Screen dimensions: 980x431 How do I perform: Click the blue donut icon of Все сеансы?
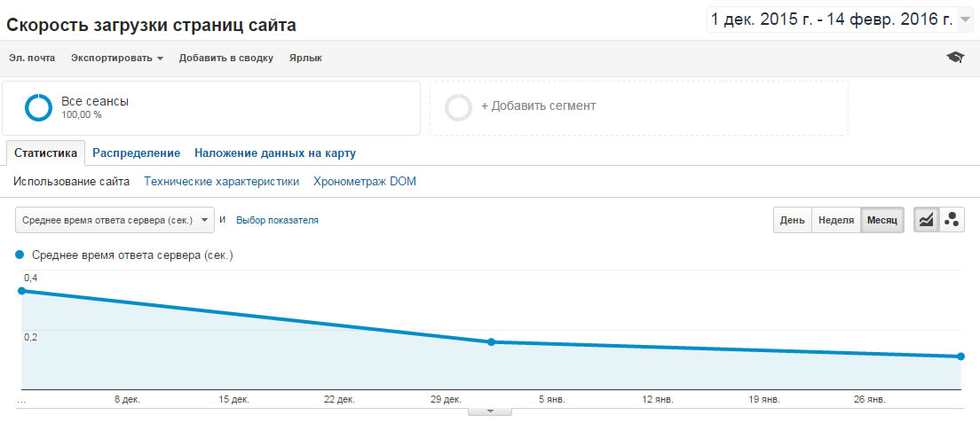pos(38,107)
